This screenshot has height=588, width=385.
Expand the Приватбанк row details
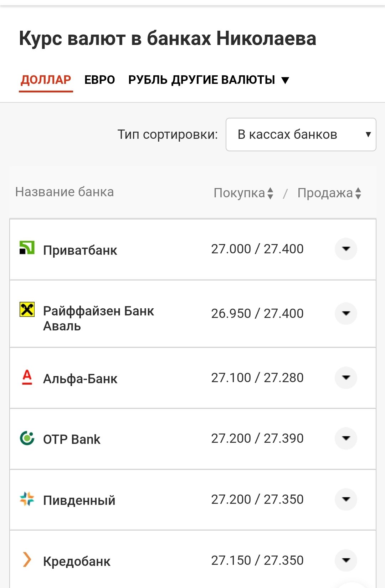346,249
